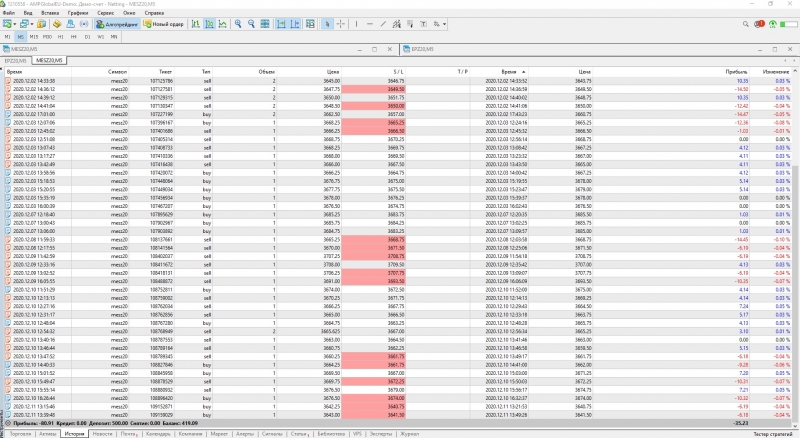Open the Новости tab
The image size is (800, 438).
tap(102, 434)
